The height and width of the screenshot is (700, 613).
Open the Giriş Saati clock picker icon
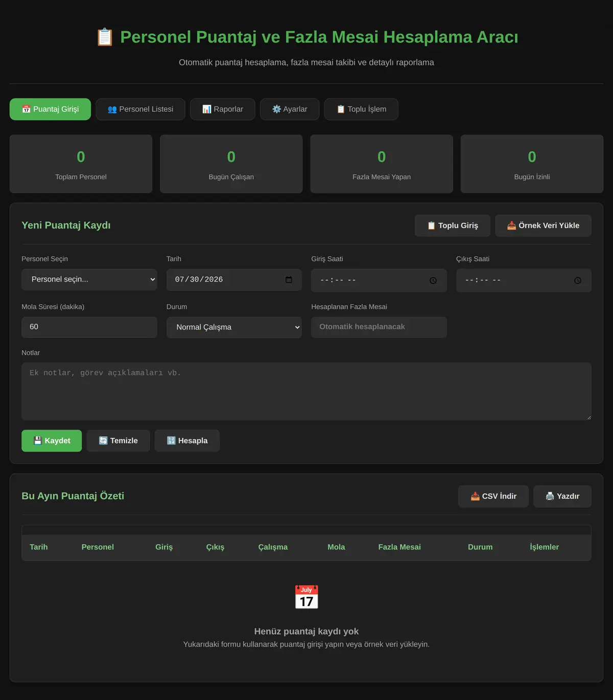coord(433,281)
